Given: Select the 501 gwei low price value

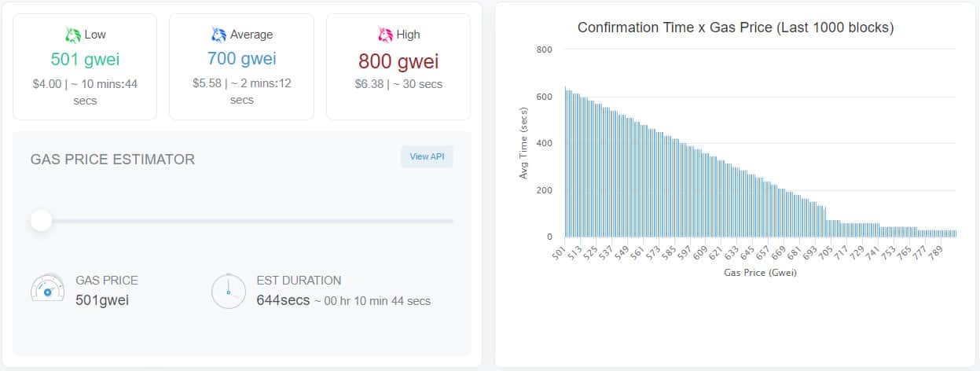Looking at the screenshot, I should pyautogui.click(x=85, y=59).
